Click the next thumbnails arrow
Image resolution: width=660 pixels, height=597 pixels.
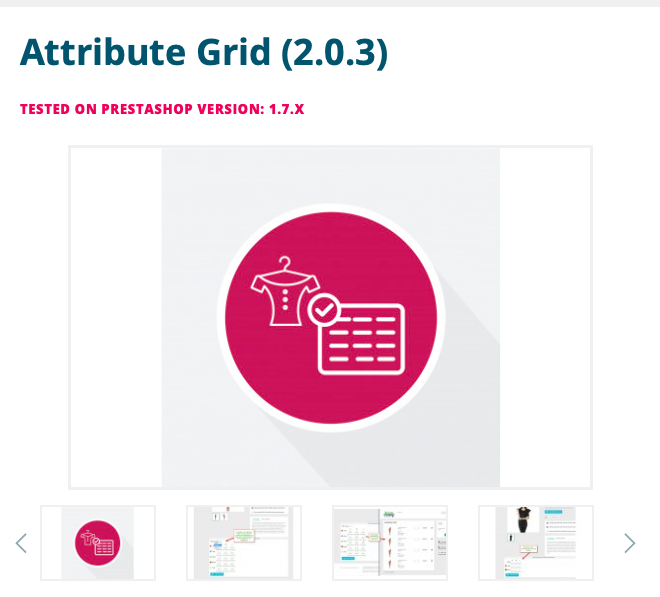click(x=629, y=543)
